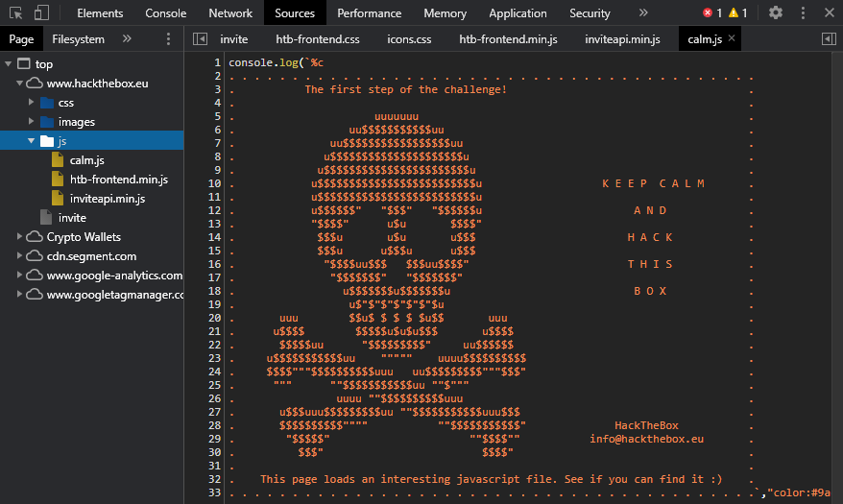Open the navigator pane three-dot menu
The height and width of the screenshot is (504, 843).
pyautogui.click(x=168, y=38)
